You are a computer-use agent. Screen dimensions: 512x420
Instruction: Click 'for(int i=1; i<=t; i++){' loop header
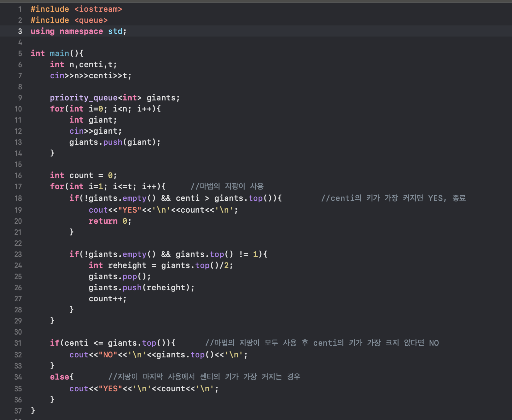(x=108, y=187)
